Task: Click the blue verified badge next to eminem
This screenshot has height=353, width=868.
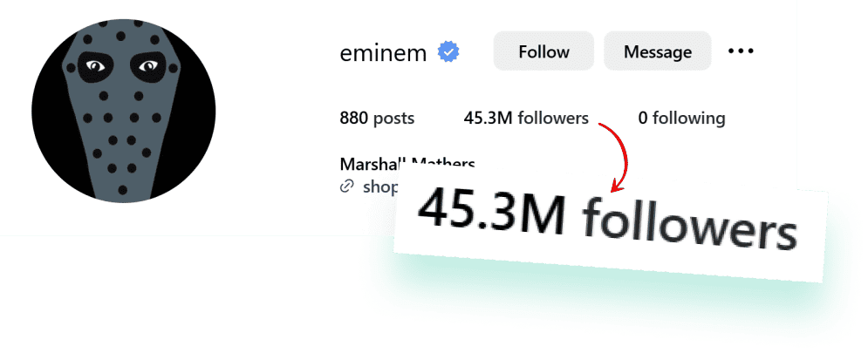Action: [x=448, y=52]
